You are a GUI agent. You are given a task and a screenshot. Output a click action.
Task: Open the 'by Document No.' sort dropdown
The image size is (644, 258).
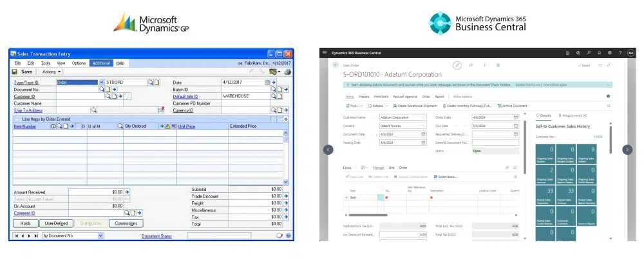click(100, 236)
